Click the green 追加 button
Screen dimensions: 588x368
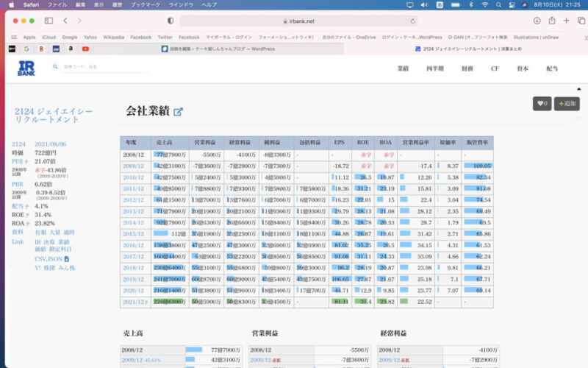point(567,104)
